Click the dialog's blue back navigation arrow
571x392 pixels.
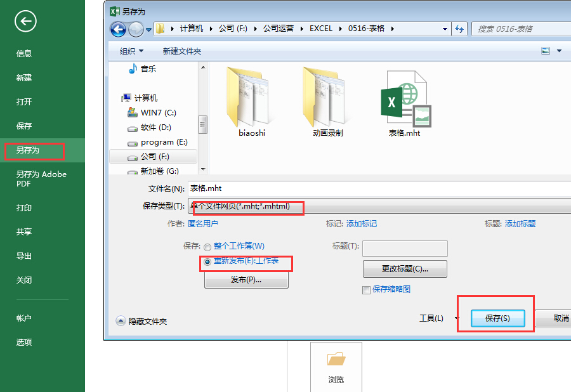(x=119, y=29)
